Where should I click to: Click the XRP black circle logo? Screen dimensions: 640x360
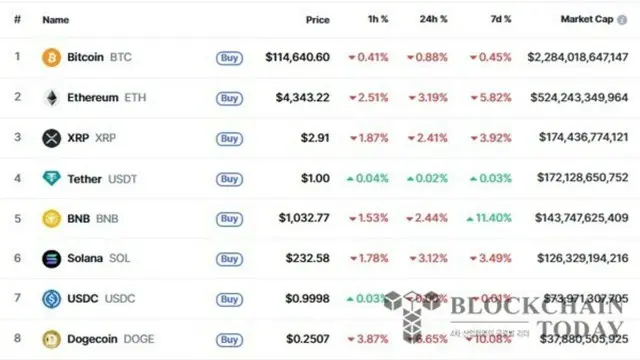51,138
